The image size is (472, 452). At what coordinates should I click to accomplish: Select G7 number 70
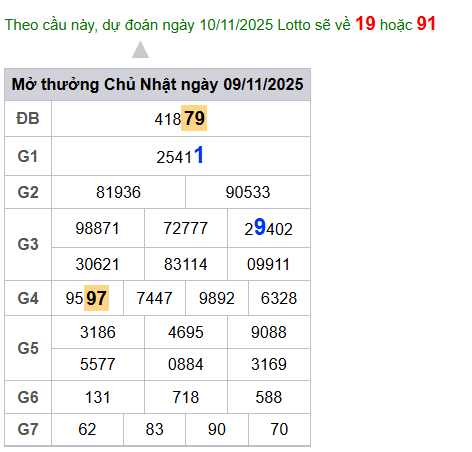279,429
